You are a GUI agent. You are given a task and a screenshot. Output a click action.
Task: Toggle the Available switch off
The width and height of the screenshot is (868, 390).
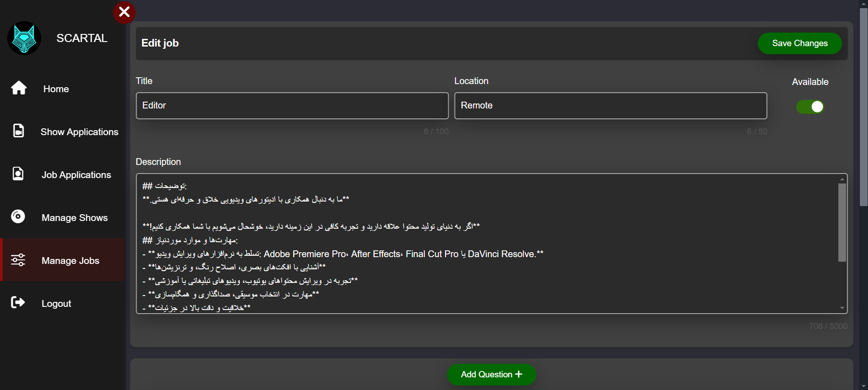pos(810,107)
